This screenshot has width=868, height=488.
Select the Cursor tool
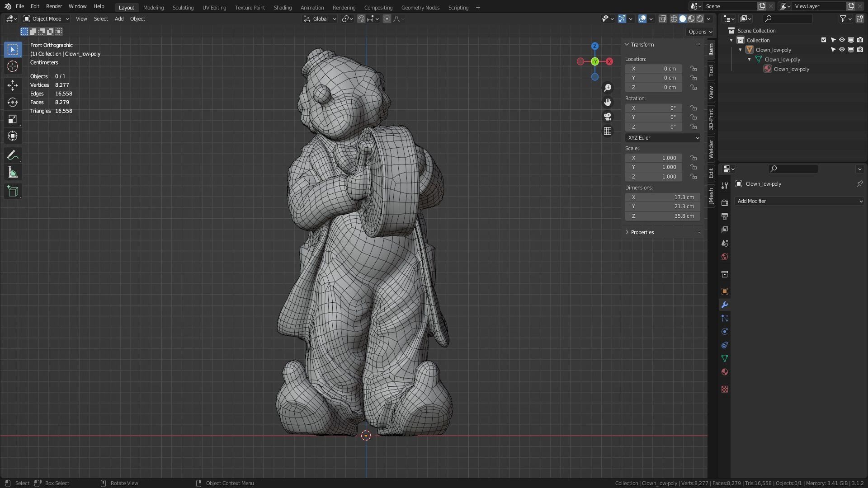click(x=13, y=66)
